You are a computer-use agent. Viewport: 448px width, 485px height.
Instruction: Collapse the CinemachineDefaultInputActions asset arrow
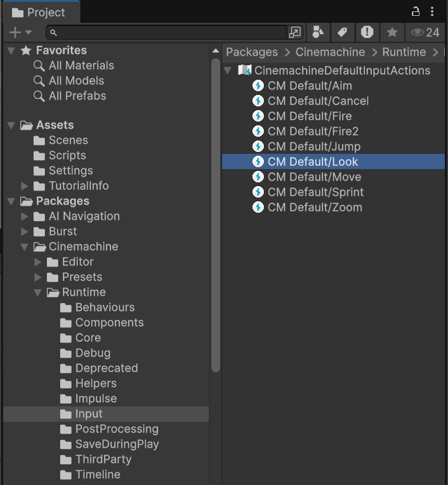(x=228, y=70)
